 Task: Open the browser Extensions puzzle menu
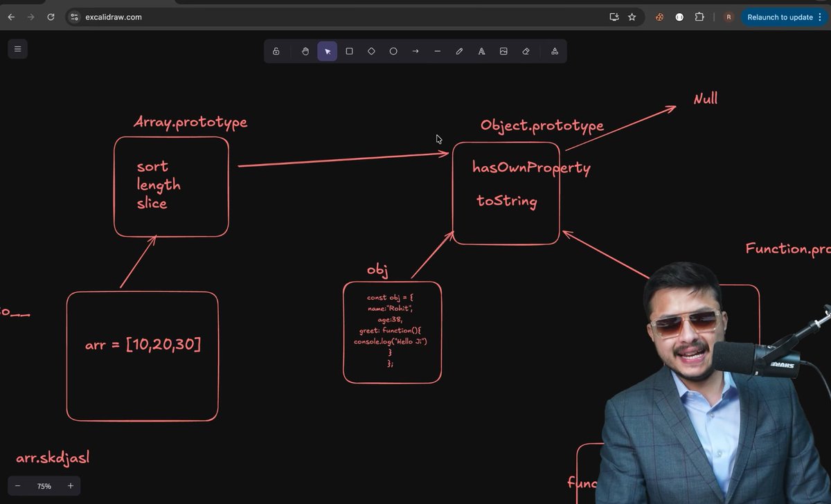tap(699, 17)
